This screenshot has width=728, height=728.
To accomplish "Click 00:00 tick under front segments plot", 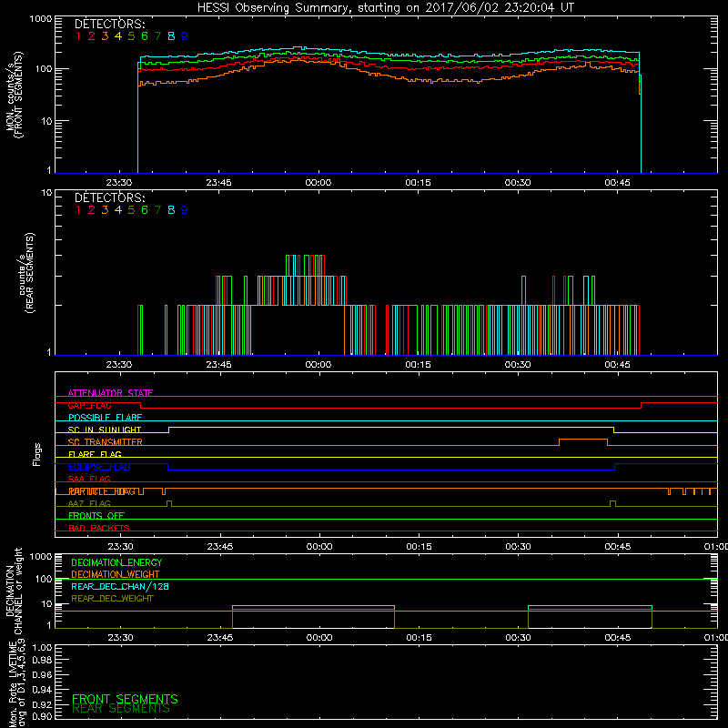I will (318, 183).
